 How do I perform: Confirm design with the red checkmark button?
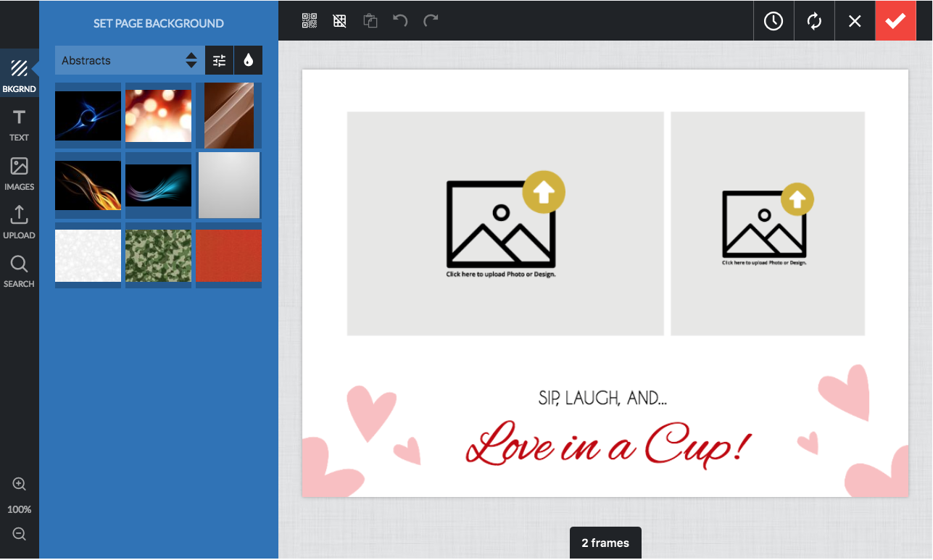click(x=895, y=21)
